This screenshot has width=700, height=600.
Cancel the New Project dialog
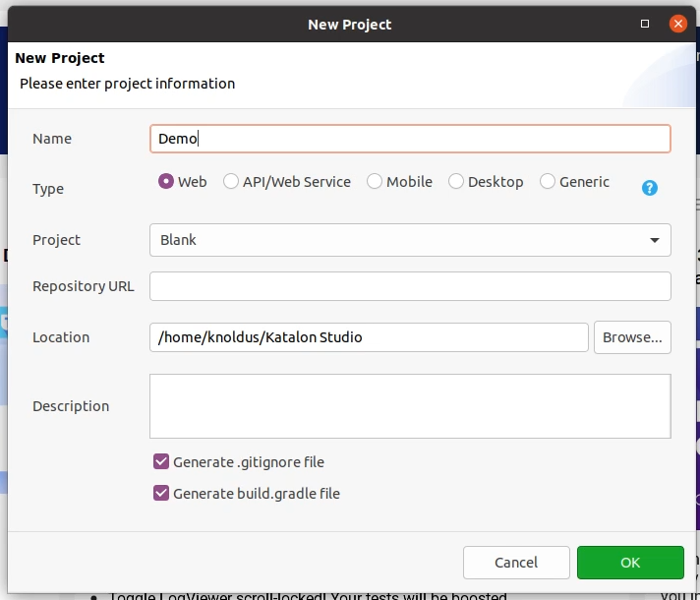pyautogui.click(x=516, y=563)
